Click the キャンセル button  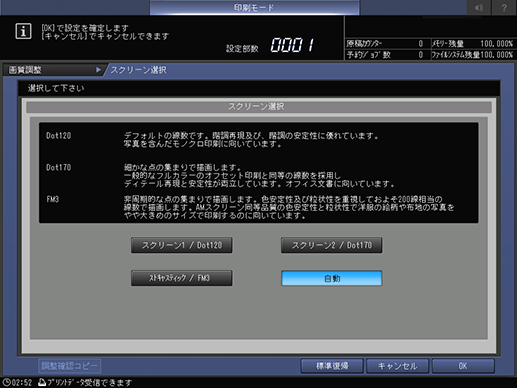tap(397, 366)
